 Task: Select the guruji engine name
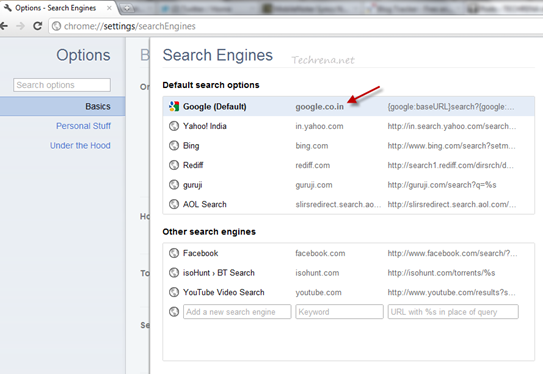pyautogui.click(x=193, y=185)
